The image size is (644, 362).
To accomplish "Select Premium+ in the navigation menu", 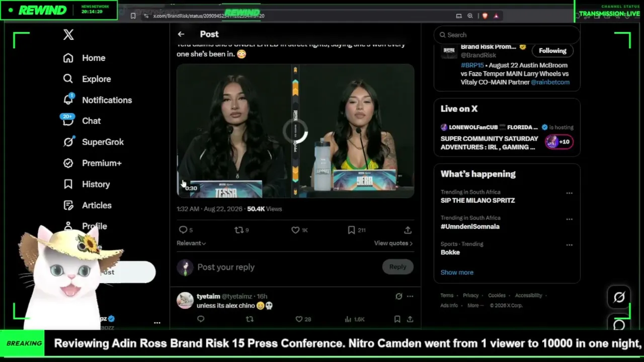I will tap(102, 163).
